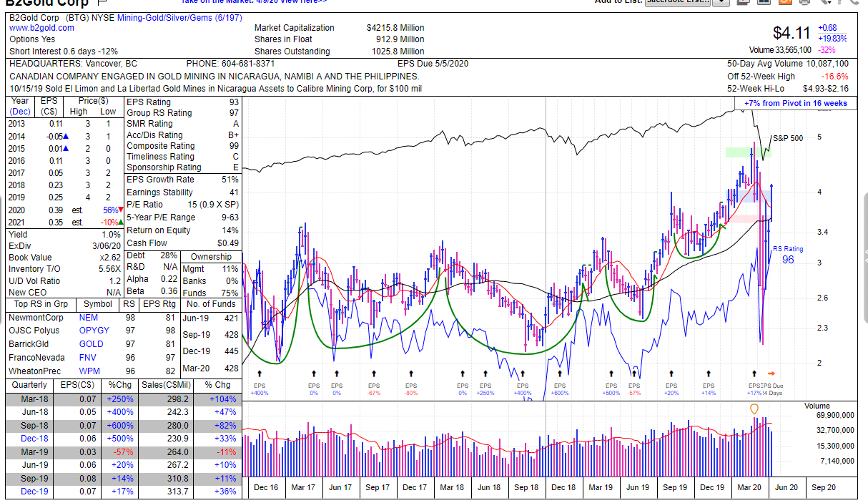Screen dimensions: 868x503
Task: Click the orange icon in top toolbar
Action: pyautogui.click(x=784, y=2)
